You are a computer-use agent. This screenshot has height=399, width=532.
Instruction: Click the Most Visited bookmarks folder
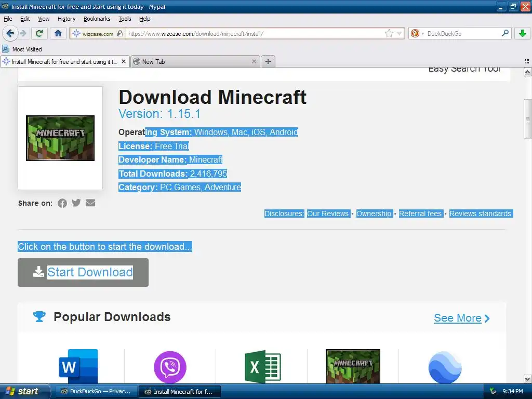click(22, 49)
